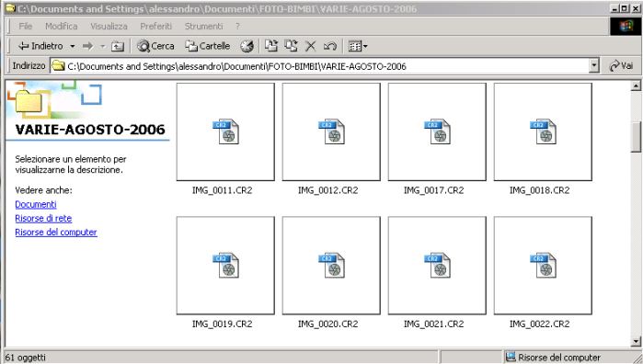The image size is (643, 364).
Task: Click the Undo toolbar icon
Action: pyautogui.click(x=330, y=46)
